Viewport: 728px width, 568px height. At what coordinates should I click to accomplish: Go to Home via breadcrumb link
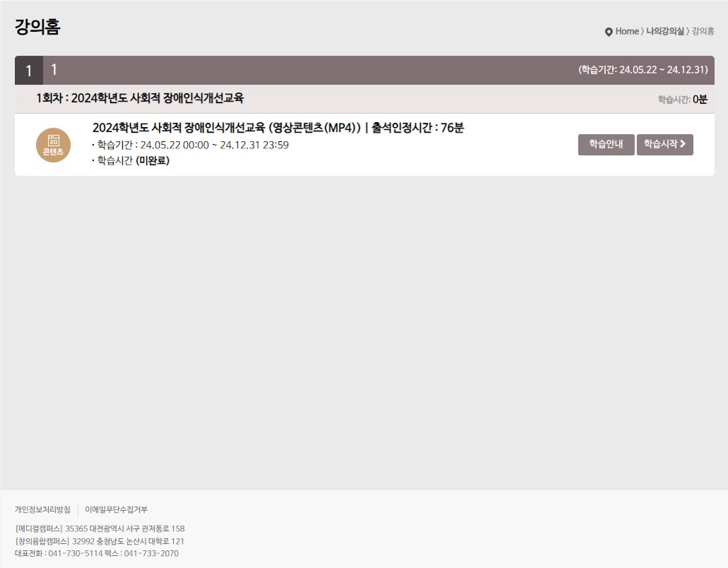626,31
